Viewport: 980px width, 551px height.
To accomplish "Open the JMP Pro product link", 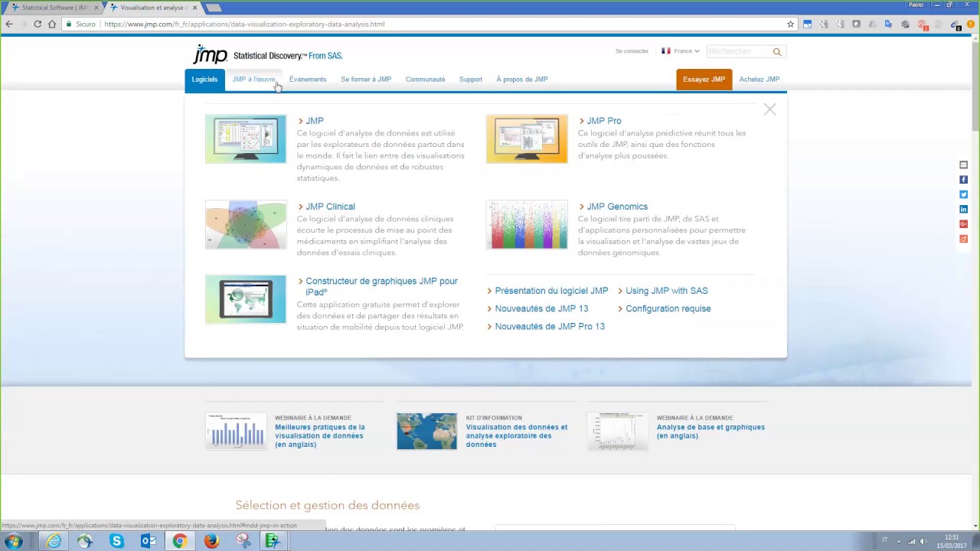I will pyautogui.click(x=603, y=121).
